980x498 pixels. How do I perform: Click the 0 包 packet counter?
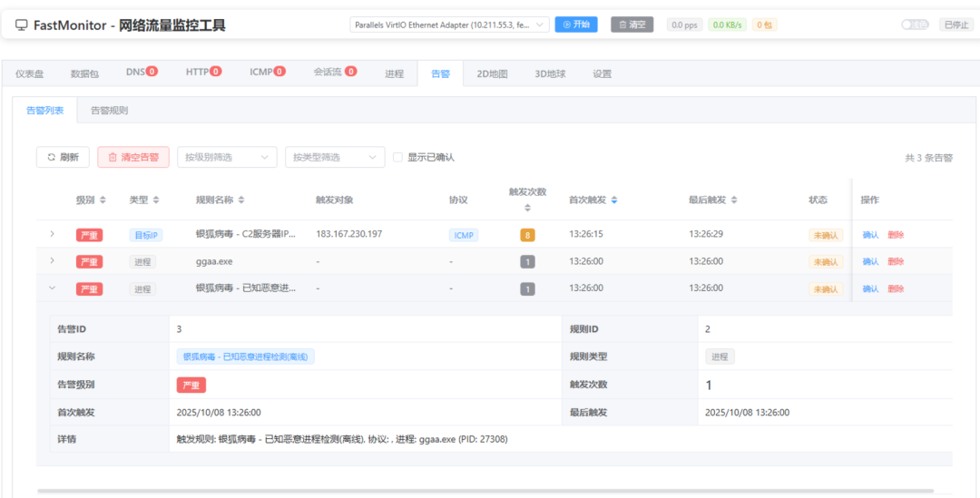click(764, 25)
